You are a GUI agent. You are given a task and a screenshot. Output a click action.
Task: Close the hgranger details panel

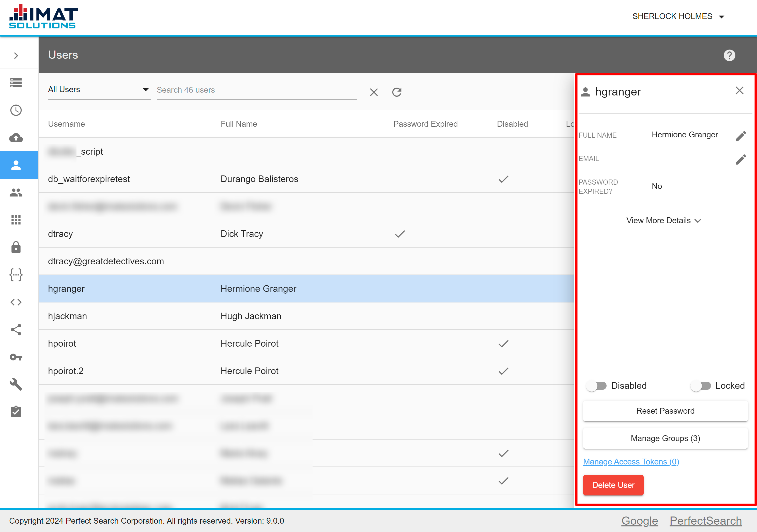click(739, 91)
